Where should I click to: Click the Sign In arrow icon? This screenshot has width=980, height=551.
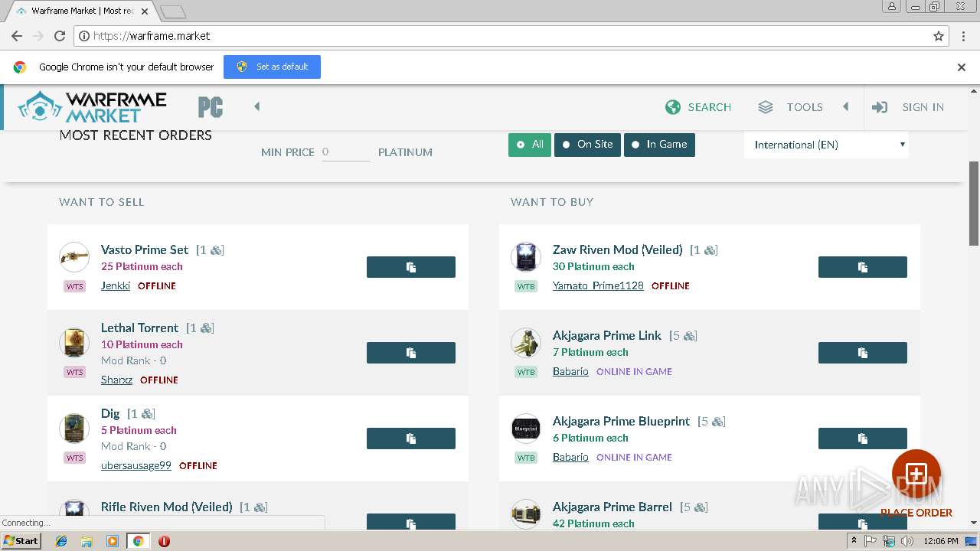point(880,107)
